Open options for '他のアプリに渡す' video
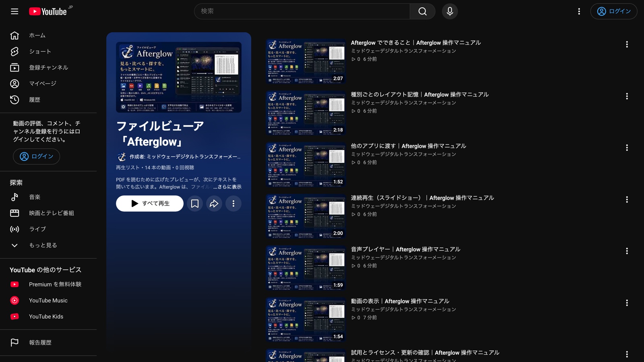Viewport: 644px width, 362px height. click(x=627, y=148)
